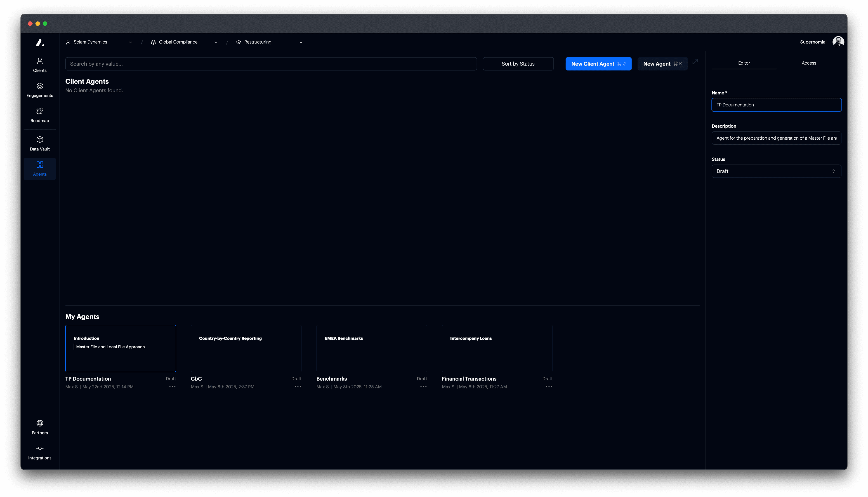Click the New Client Agent button
The height and width of the screenshot is (497, 868).
coord(598,63)
